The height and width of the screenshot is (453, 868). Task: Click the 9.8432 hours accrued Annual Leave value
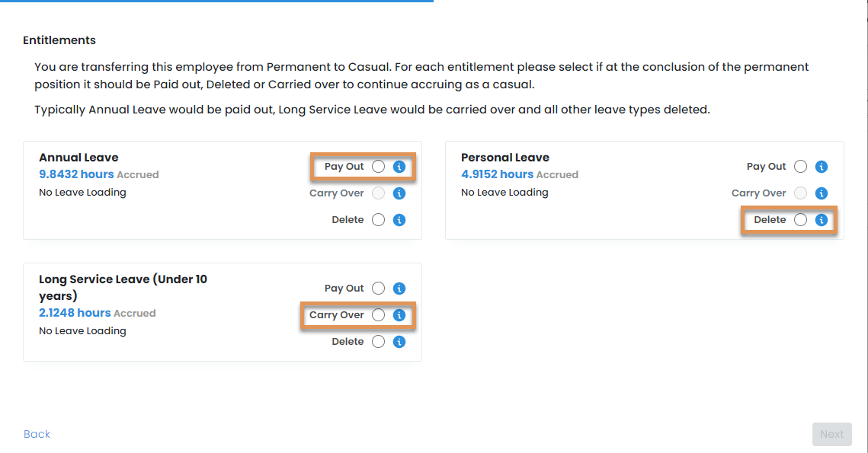(75, 174)
